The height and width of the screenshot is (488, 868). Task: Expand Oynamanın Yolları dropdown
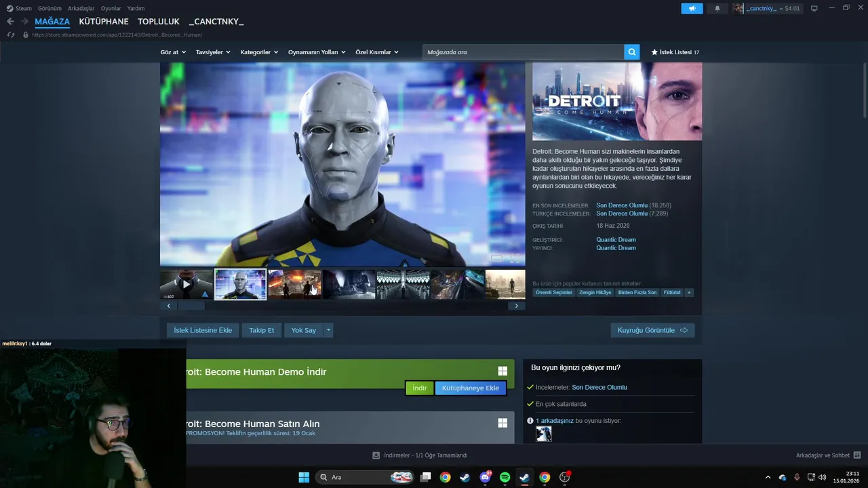pyautogui.click(x=317, y=52)
